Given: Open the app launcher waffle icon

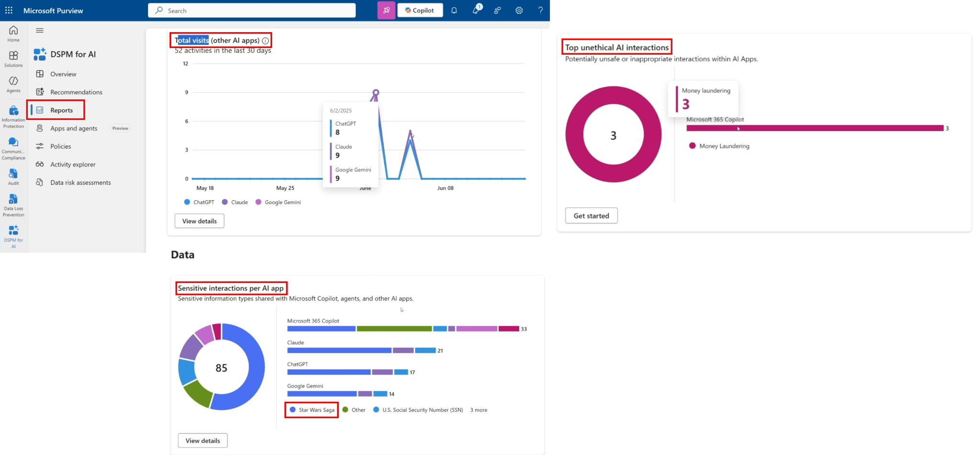Looking at the screenshot, I should 9,10.
